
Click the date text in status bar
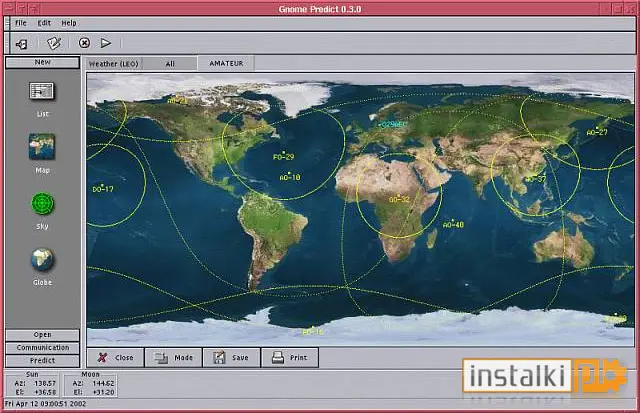pos(45,404)
